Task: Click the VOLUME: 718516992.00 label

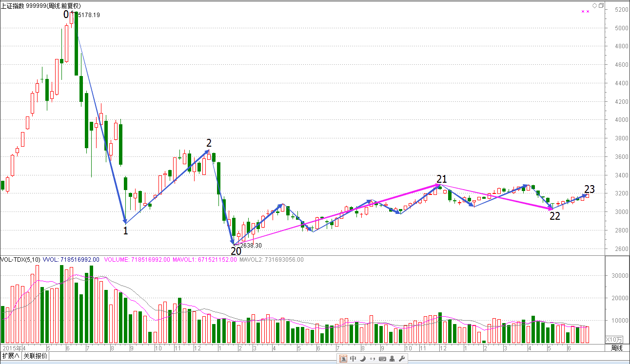Action: pyautogui.click(x=137, y=260)
